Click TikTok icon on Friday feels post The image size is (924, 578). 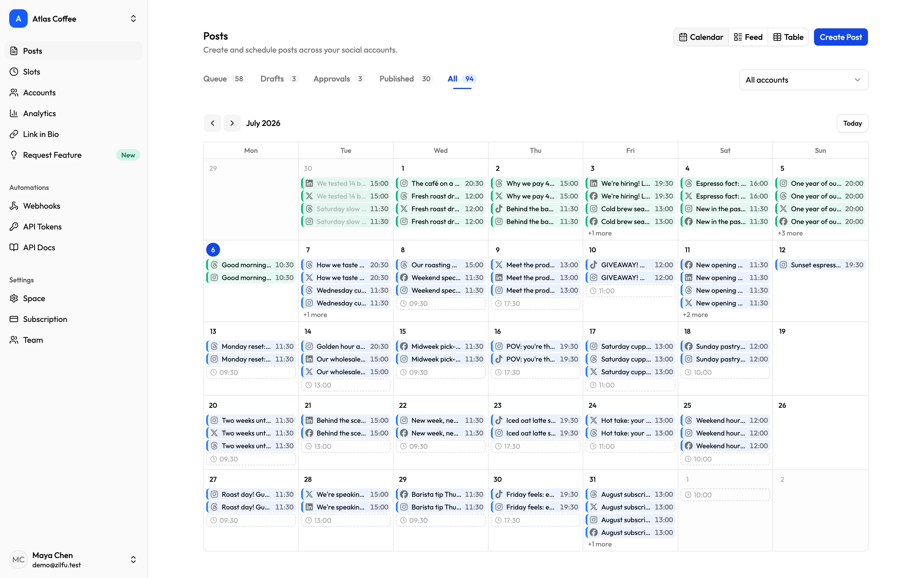(x=499, y=494)
